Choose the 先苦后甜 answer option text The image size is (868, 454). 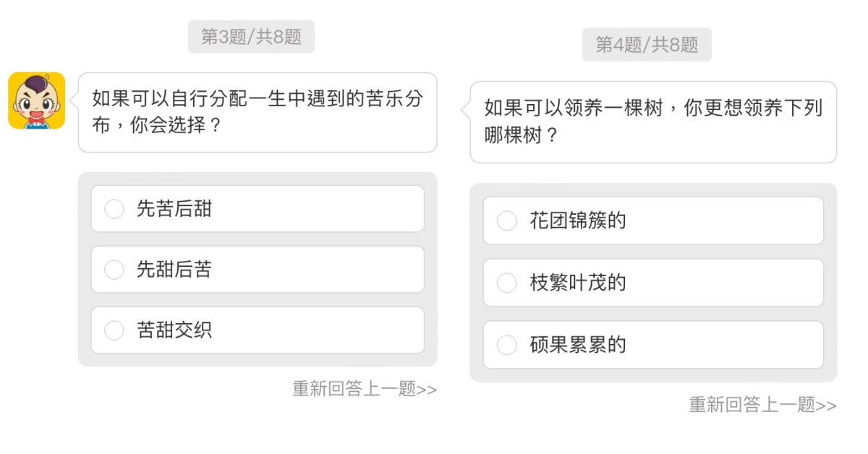[x=174, y=209]
